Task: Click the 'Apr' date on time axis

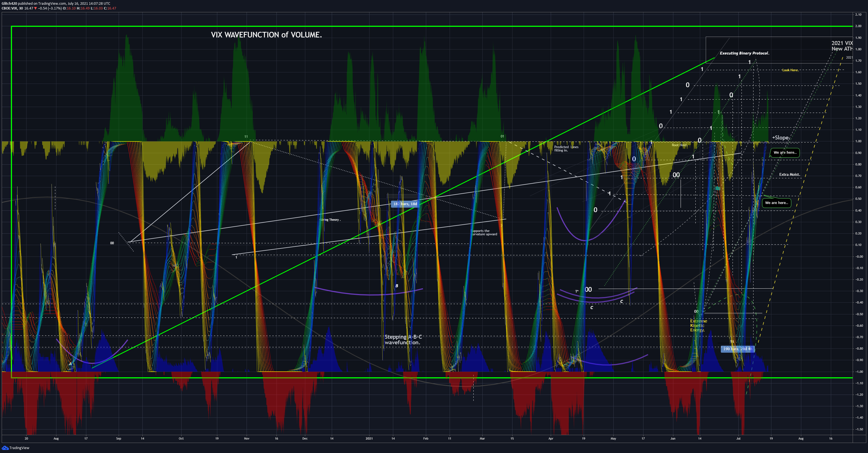Action: click(550, 438)
